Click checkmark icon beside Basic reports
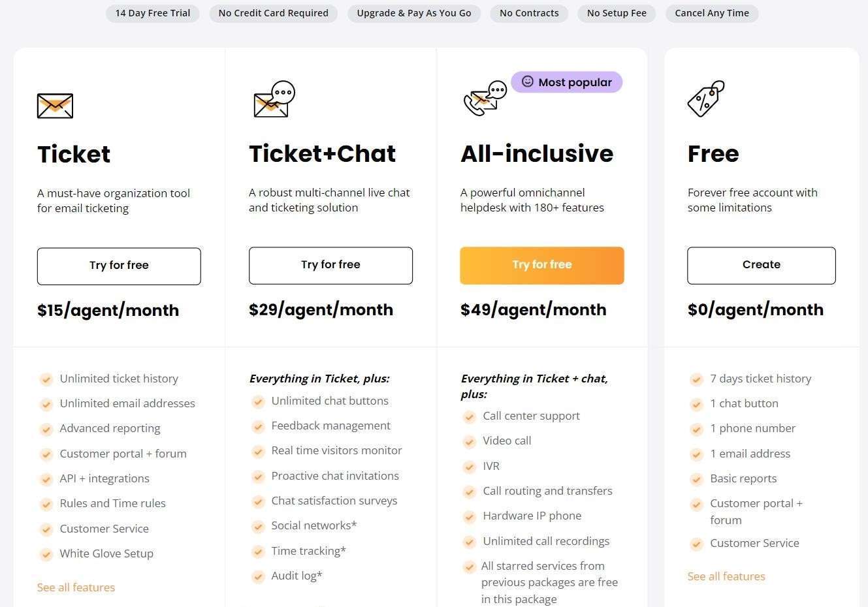Image resolution: width=868 pixels, height=607 pixels. (x=696, y=479)
